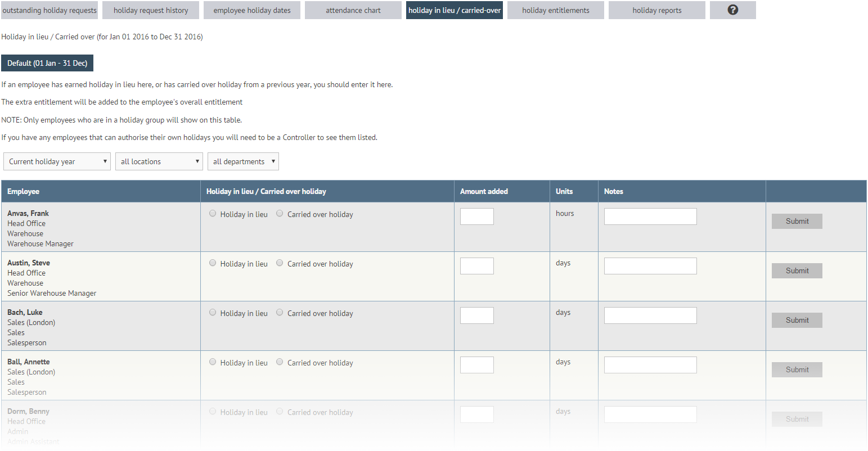Open the attendance chart tab
The image size is (868, 451).
coord(353,10)
